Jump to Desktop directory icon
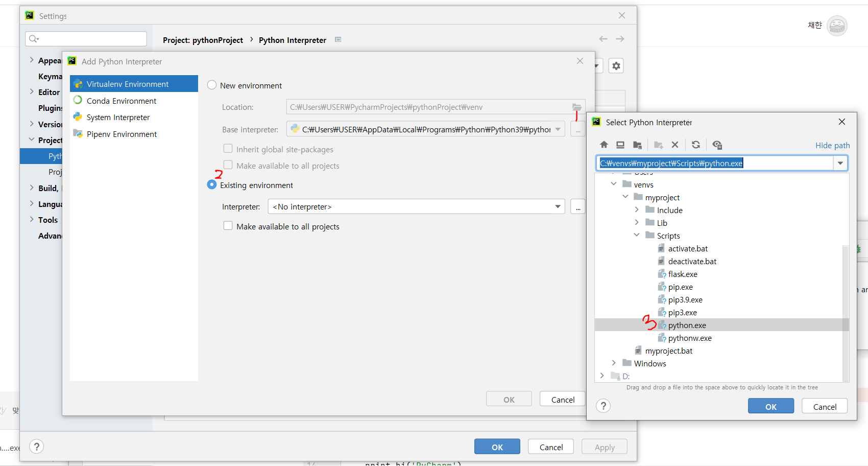The width and height of the screenshot is (868, 466). pos(620,145)
